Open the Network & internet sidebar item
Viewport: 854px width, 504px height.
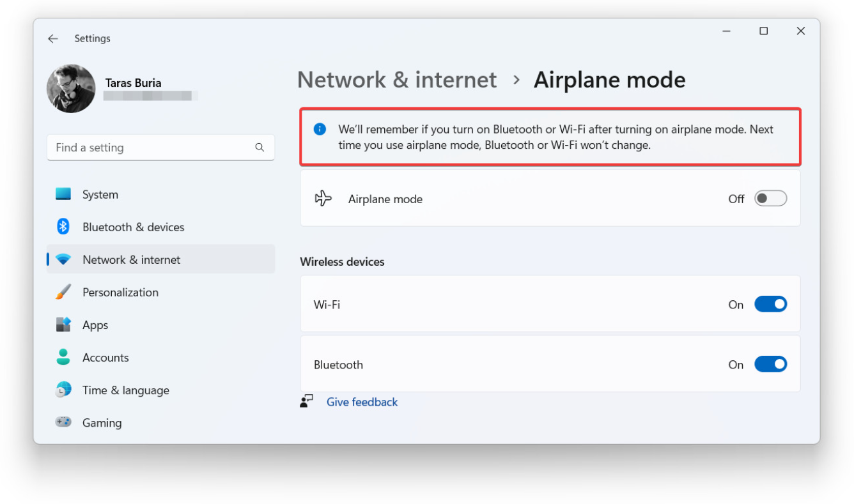point(131,259)
